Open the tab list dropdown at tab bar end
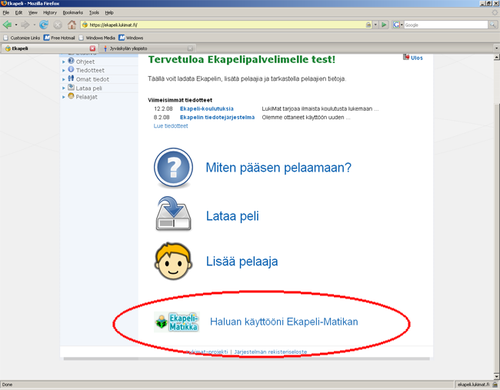Image resolution: width=500 pixels, height=390 pixels. 496,48
